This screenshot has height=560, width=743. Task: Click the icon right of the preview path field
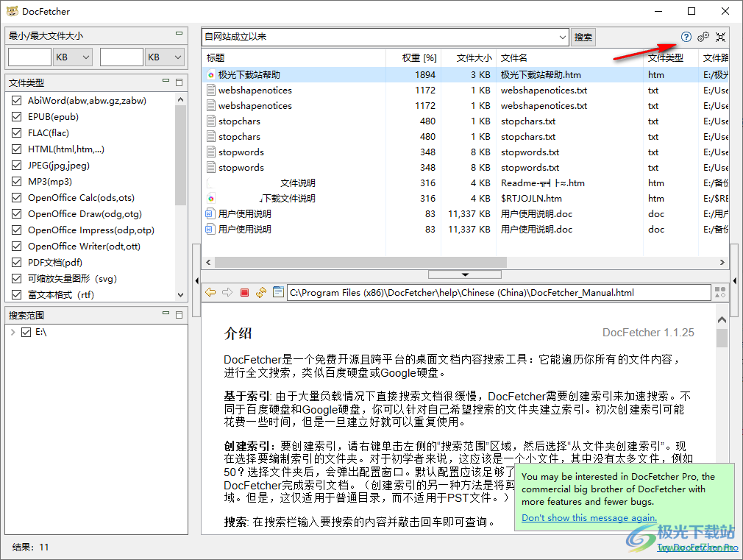pyautogui.click(x=720, y=292)
